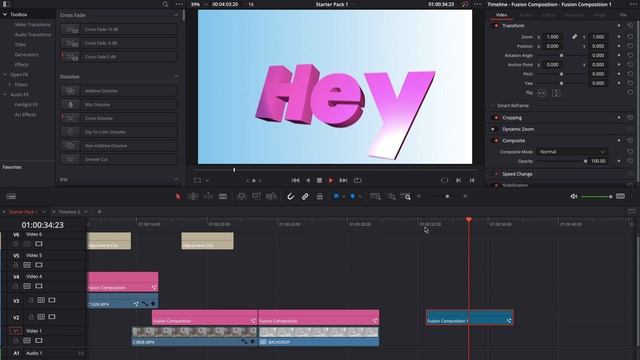
Task: Toggle the Effects panel sidebar icon
Action: [6, 4]
